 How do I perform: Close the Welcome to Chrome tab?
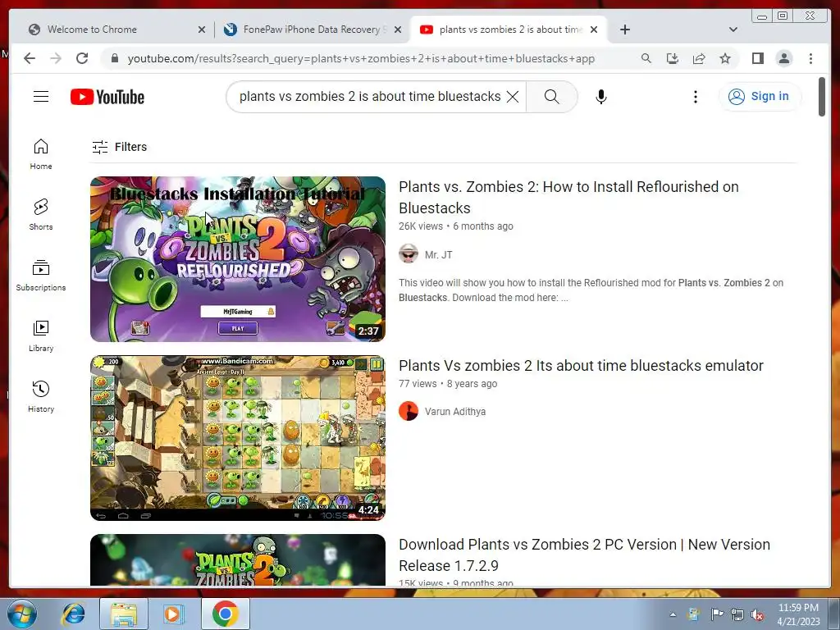click(x=202, y=30)
